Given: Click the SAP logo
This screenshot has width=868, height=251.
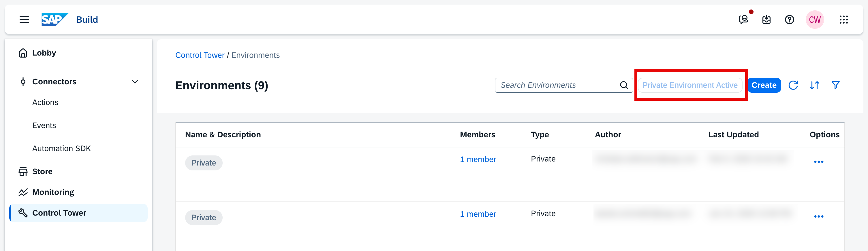Looking at the screenshot, I should coord(55,20).
